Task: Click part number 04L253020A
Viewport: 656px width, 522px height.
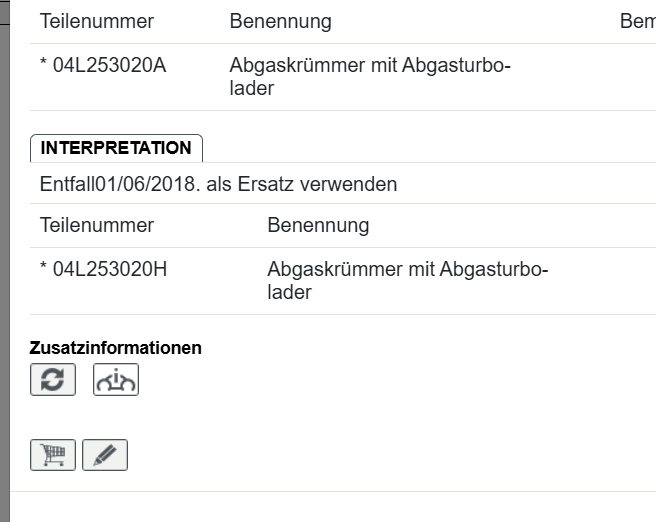Action: (109, 66)
